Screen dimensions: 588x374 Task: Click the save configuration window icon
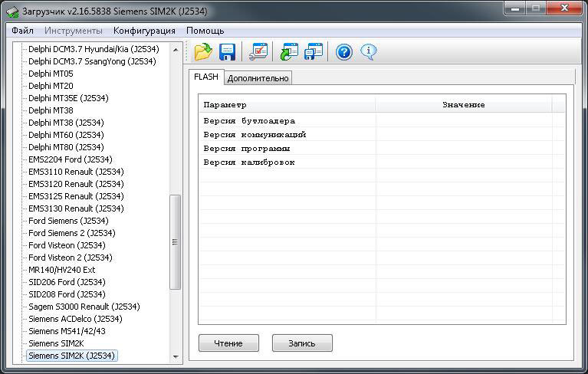pyautogui.click(x=314, y=52)
